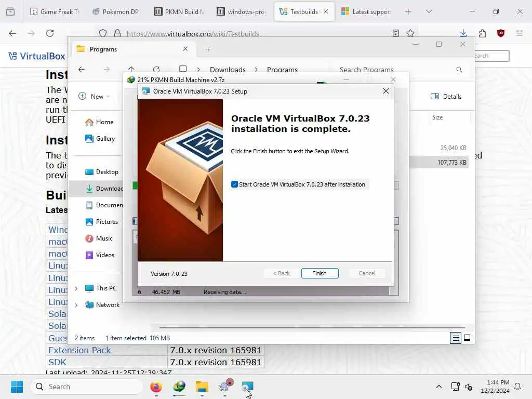Image resolution: width=532 pixels, height=399 pixels.
Task: Open the New dropdown in Explorer
Action: (x=94, y=96)
